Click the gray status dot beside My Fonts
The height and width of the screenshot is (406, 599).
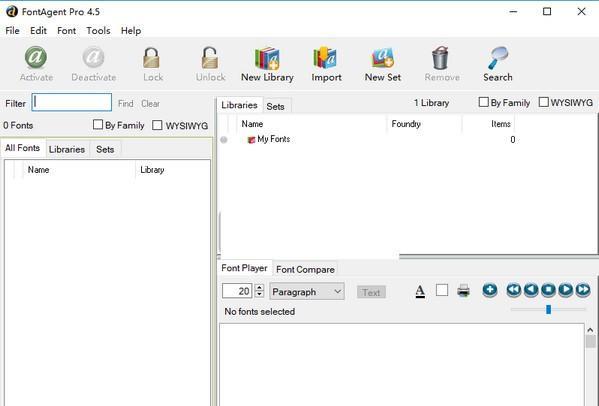224,140
